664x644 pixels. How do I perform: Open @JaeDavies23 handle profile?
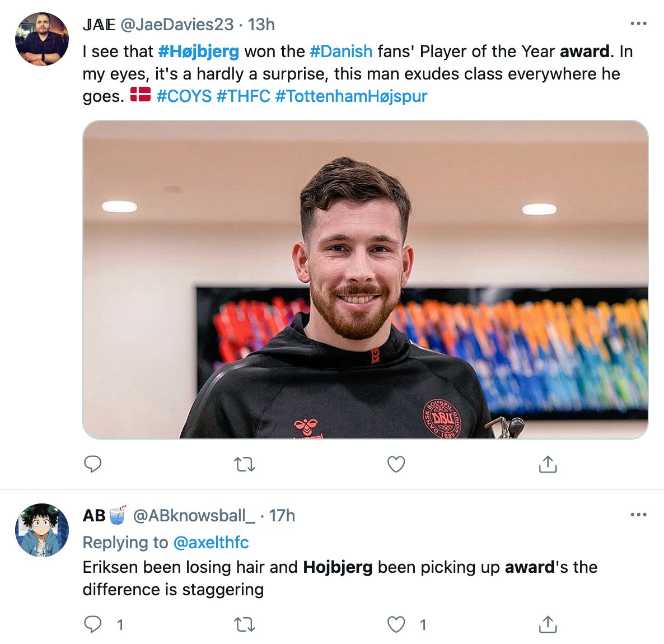(x=177, y=25)
